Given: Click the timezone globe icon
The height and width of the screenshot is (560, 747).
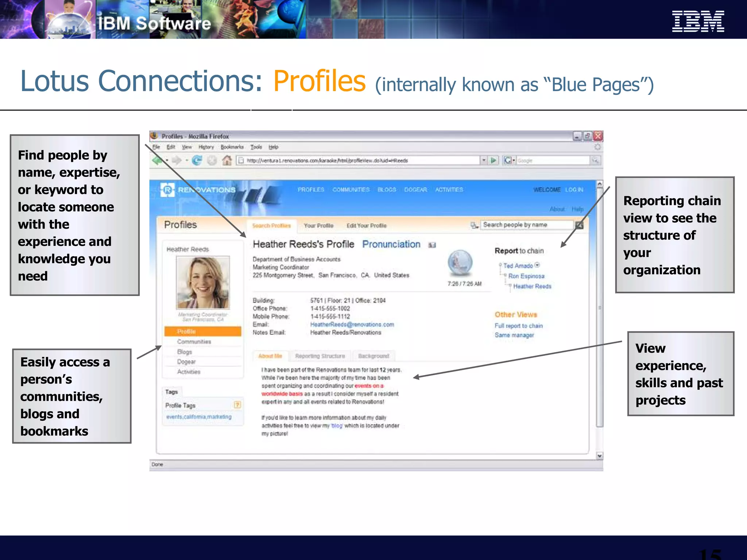Looking at the screenshot, I should coord(460,262).
